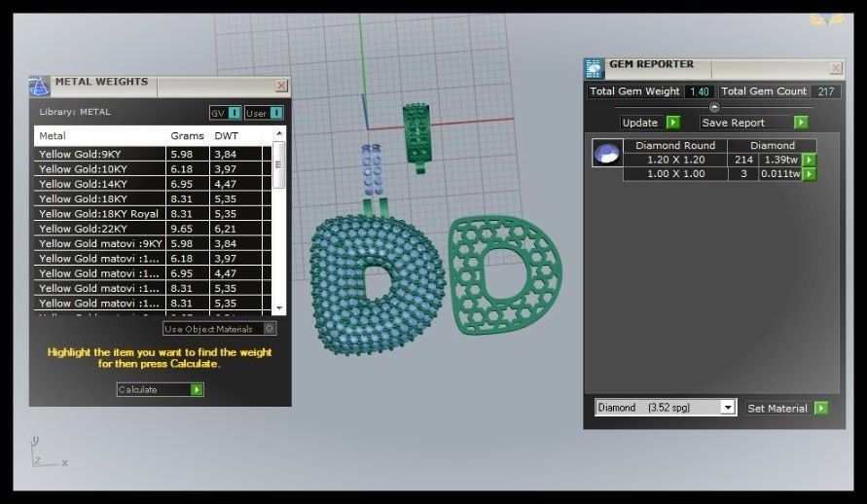Click the round diamond gem thumbnail
This screenshot has width=867, height=504.
click(x=607, y=153)
